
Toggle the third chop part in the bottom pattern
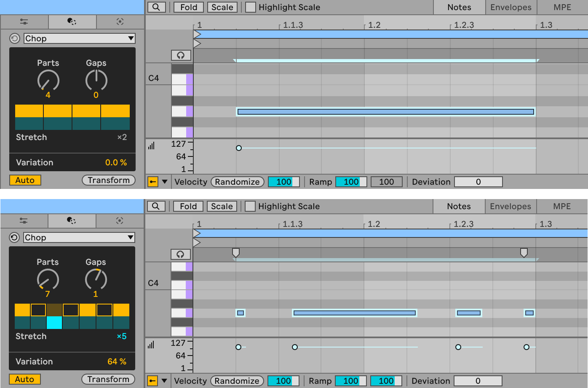[54, 310]
